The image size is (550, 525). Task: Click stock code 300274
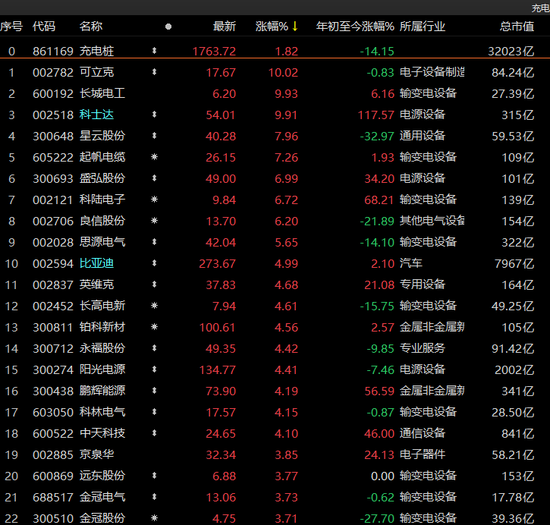coord(53,370)
